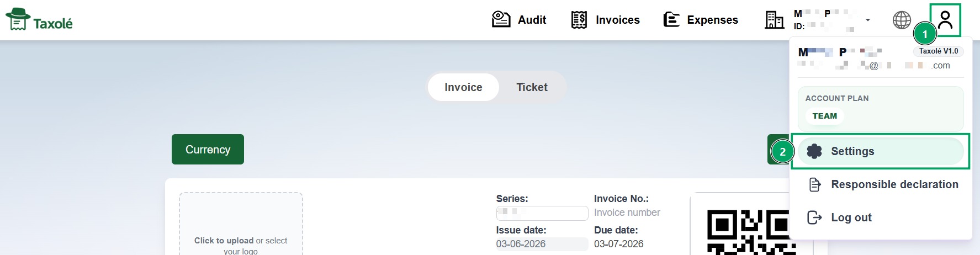Open the Audit page
The image size is (980, 255).
[x=519, y=20]
